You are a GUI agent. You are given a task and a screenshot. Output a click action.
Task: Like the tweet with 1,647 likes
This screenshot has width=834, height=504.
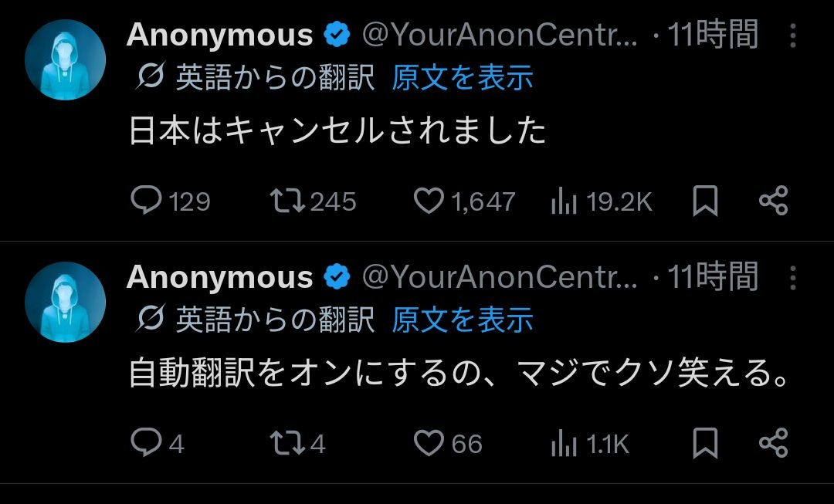tap(429, 201)
